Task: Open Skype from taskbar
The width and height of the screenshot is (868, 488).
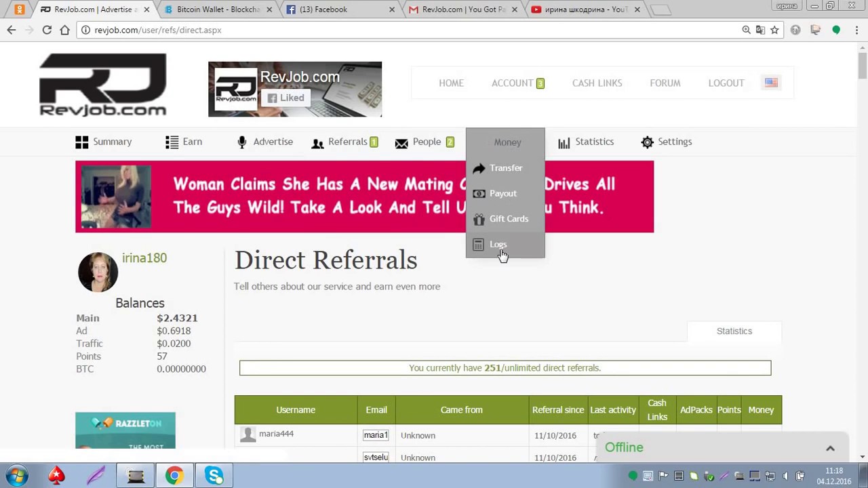Action: pyautogui.click(x=214, y=476)
